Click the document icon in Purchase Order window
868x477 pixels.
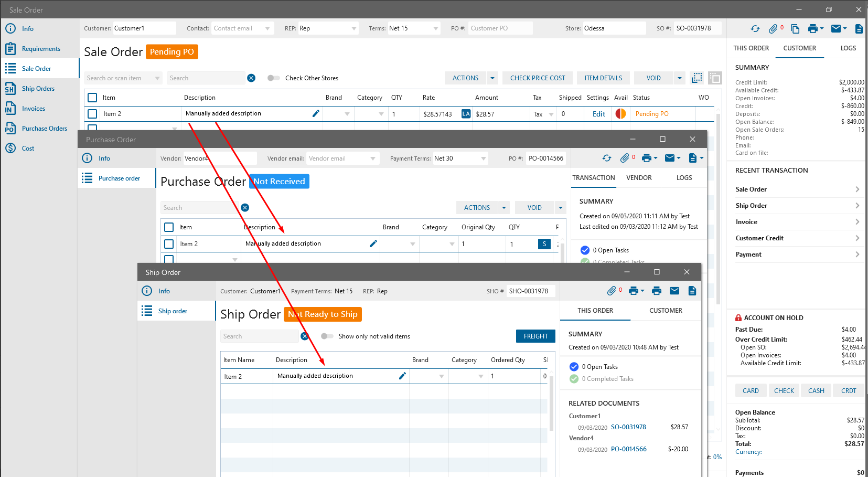(x=693, y=158)
